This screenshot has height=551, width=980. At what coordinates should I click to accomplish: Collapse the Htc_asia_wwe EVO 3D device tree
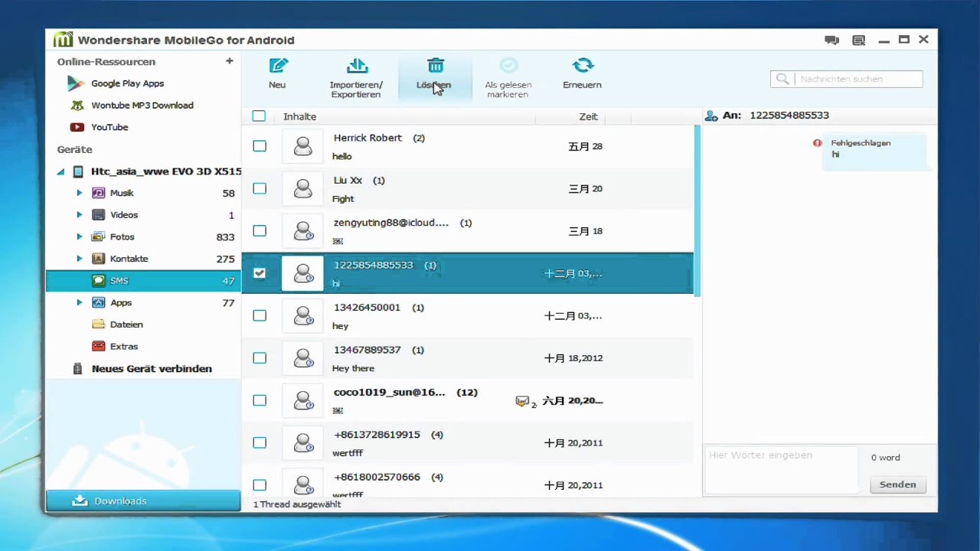[x=60, y=172]
